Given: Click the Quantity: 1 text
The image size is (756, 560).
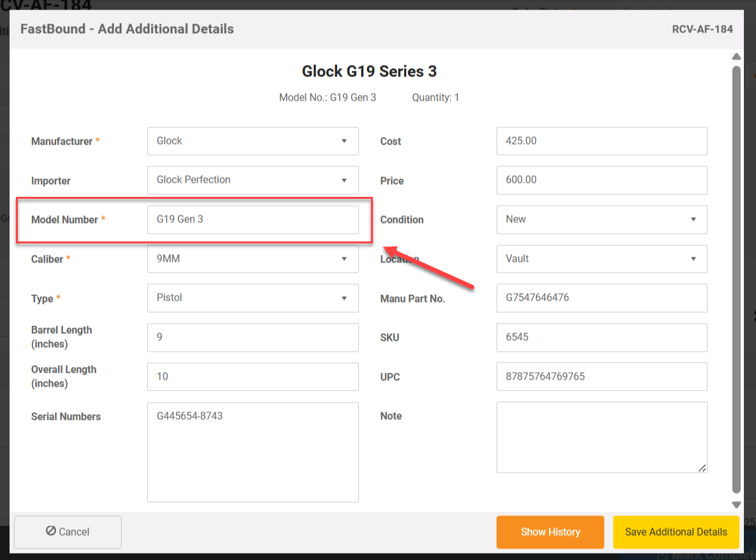Looking at the screenshot, I should pyautogui.click(x=435, y=97).
